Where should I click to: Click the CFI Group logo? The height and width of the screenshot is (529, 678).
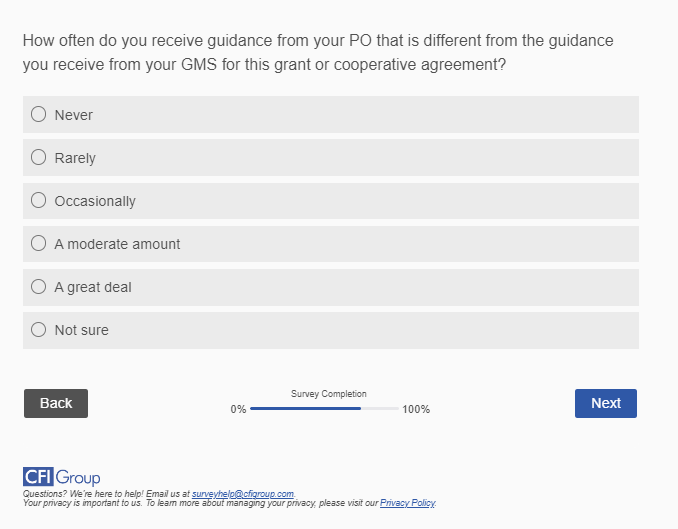point(61,477)
